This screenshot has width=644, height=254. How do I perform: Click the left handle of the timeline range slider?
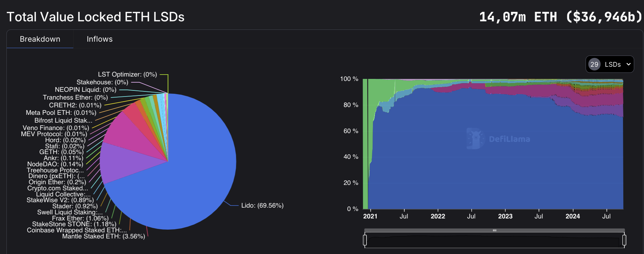click(x=365, y=240)
